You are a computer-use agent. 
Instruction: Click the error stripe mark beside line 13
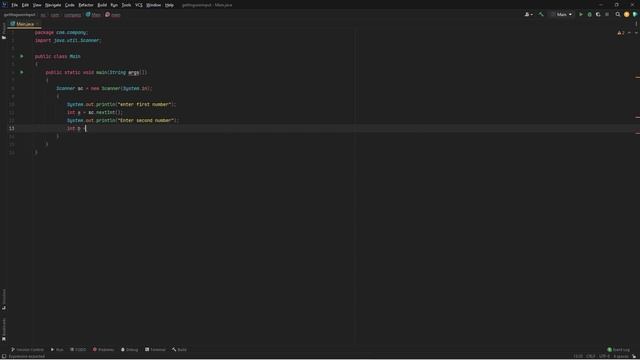[x=637, y=133]
